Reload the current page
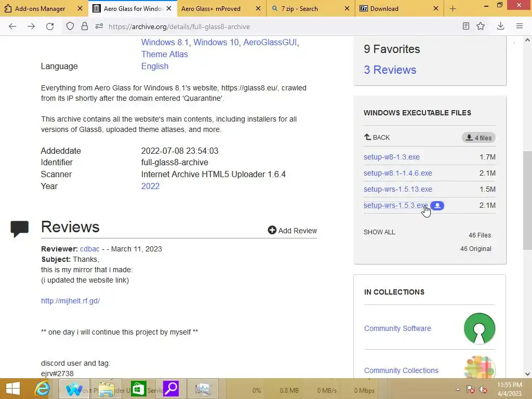The image size is (532, 399). (x=50, y=26)
